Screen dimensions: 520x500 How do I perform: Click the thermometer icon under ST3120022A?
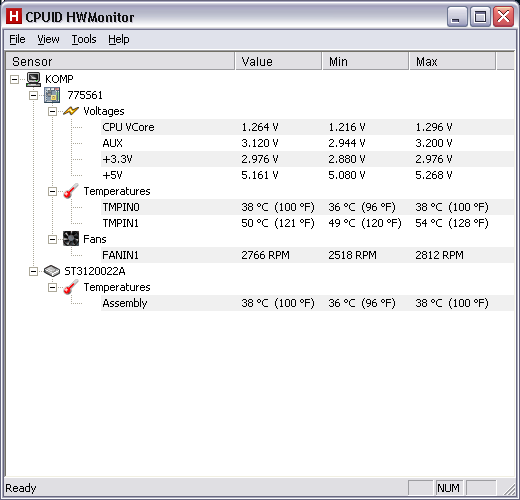pos(71,287)
